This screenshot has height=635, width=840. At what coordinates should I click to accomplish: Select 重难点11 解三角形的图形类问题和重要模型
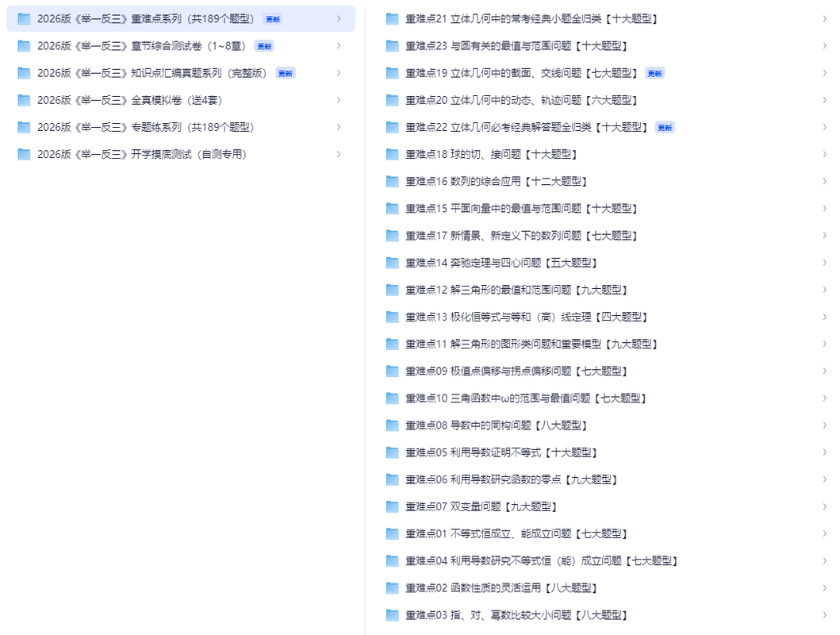pyautogui.click(x=503, y=344)
